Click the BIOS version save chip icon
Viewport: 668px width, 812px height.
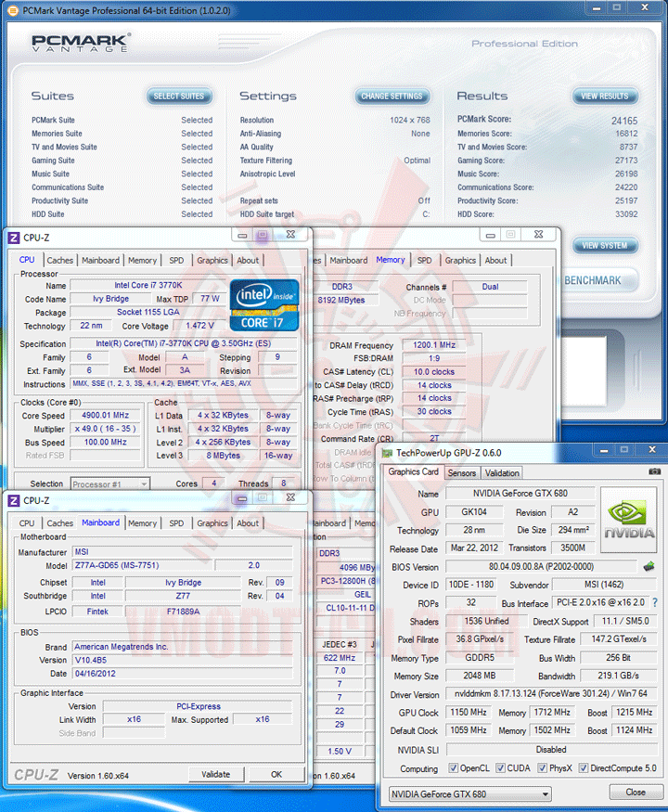tap(649, 566)
